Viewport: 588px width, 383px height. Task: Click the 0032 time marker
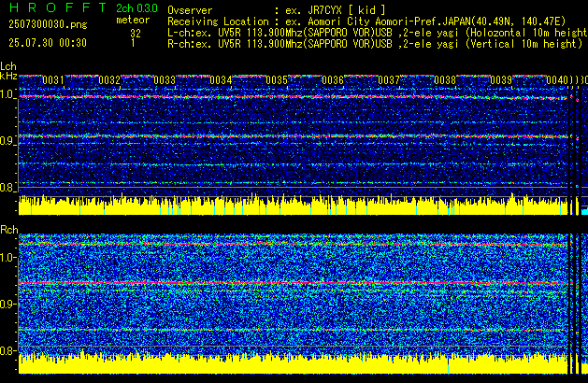109,80
